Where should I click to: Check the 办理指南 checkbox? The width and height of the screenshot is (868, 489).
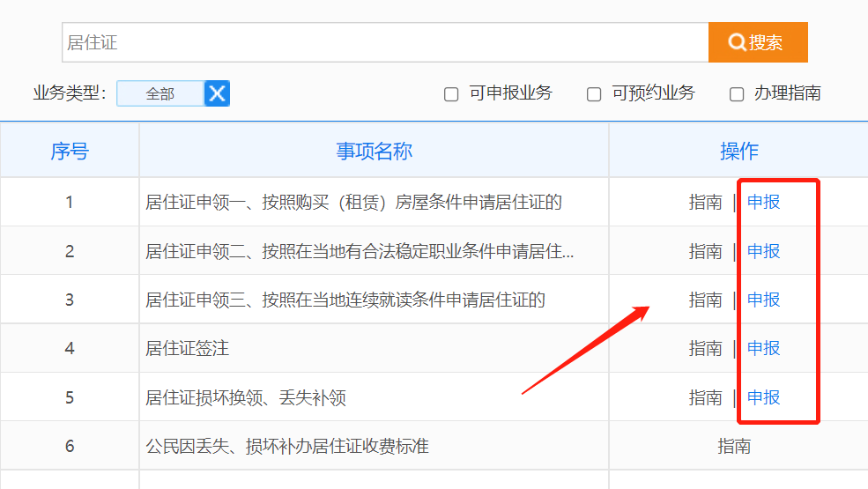tap(737, 94)
